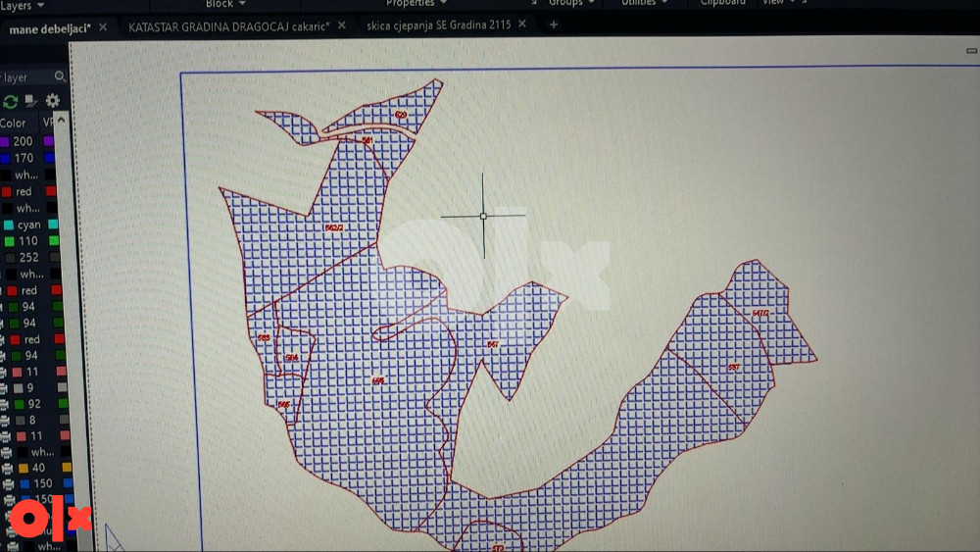Close the mane debeljaci* tab
This screenshot has width=980, height=552.
(103, 27)
